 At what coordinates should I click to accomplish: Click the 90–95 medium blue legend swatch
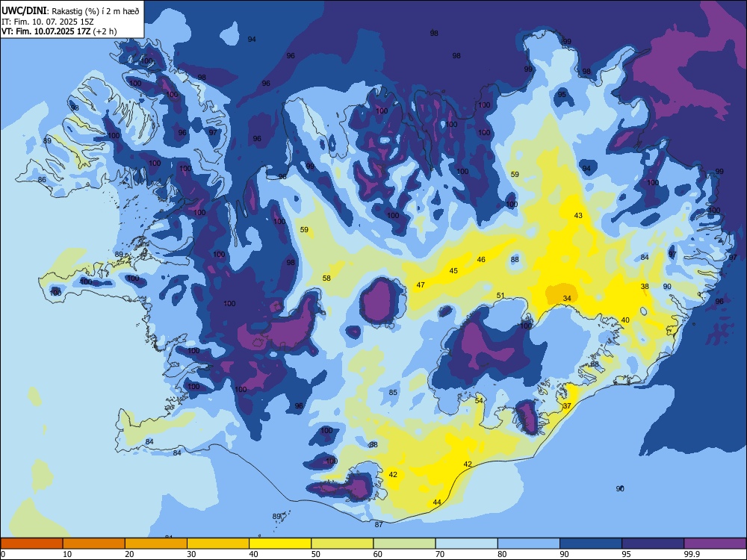(591, 544)
